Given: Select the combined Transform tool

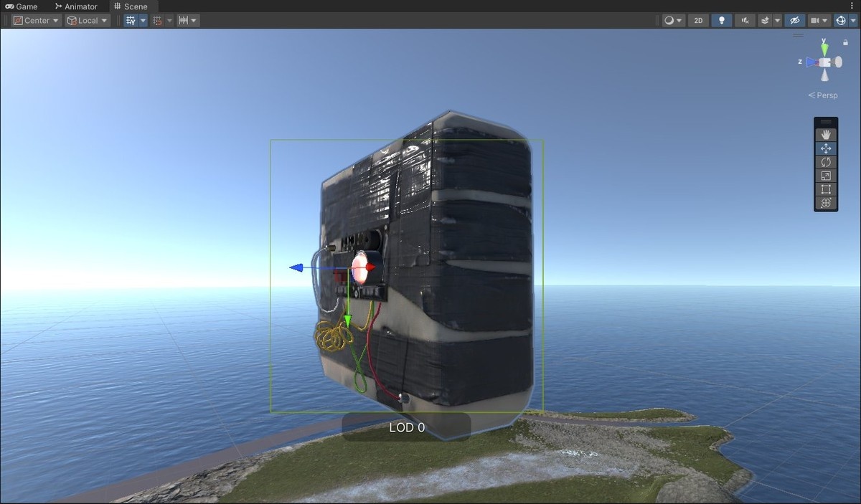Looking at the screenshot, I should 826,203.
